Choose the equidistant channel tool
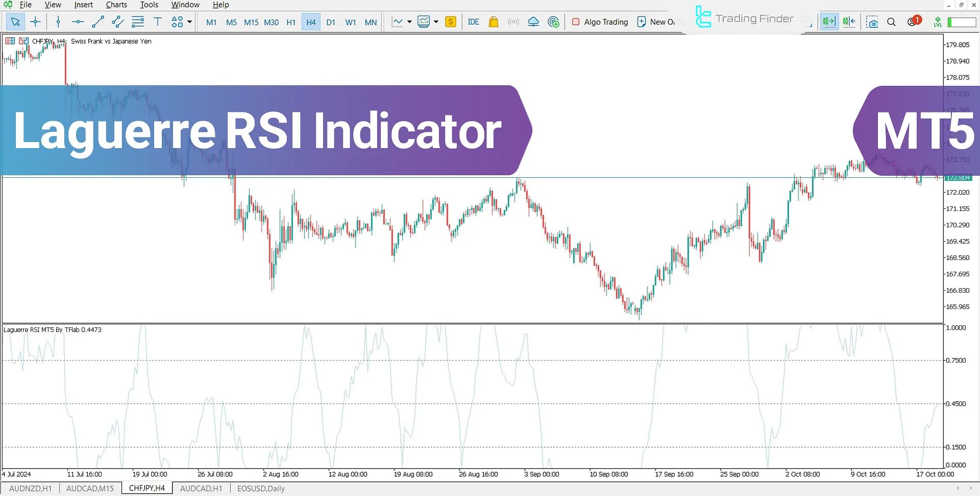Image resolution: width=980 pixels, height=496 pixels. coord(117,22)
